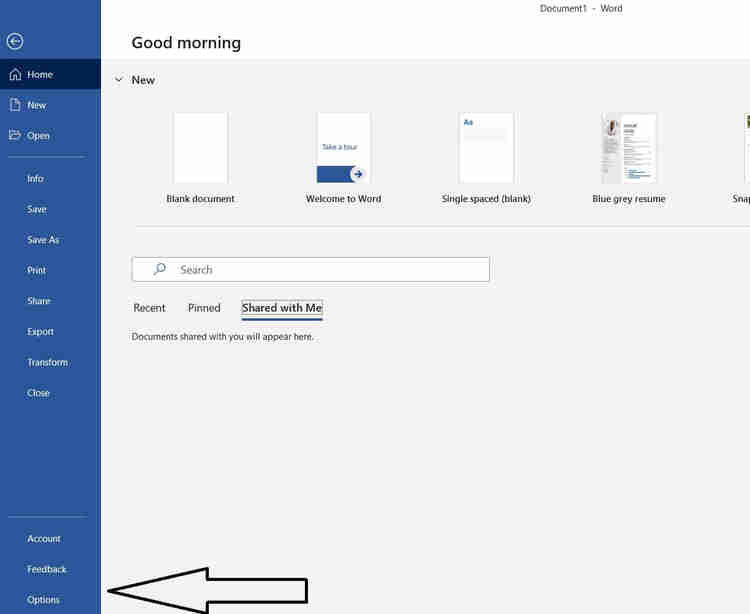Open the Transform option
This screenshot has height=614, width=750.
(x=47, y=362)
